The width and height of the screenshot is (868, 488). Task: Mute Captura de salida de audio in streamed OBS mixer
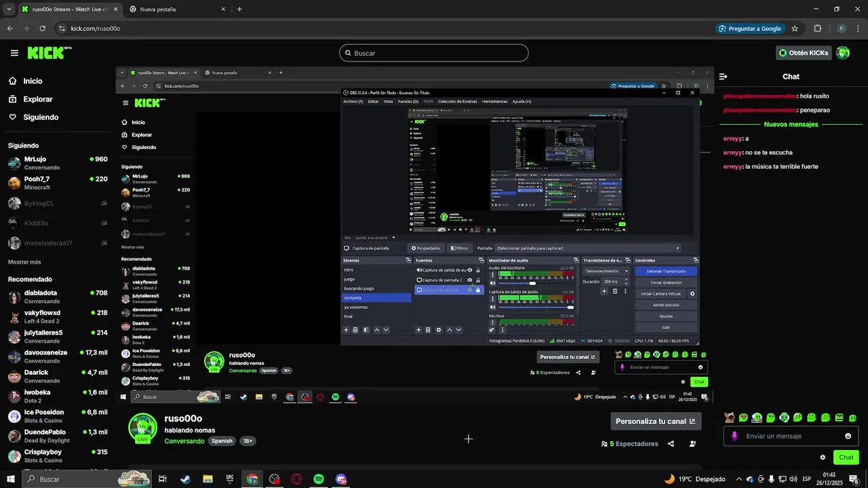492,307
